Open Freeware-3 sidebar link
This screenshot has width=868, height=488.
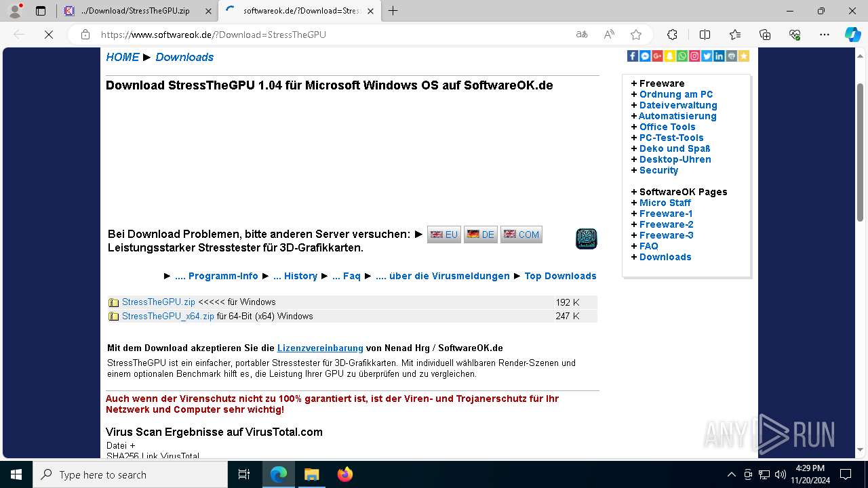pos(667,235)
